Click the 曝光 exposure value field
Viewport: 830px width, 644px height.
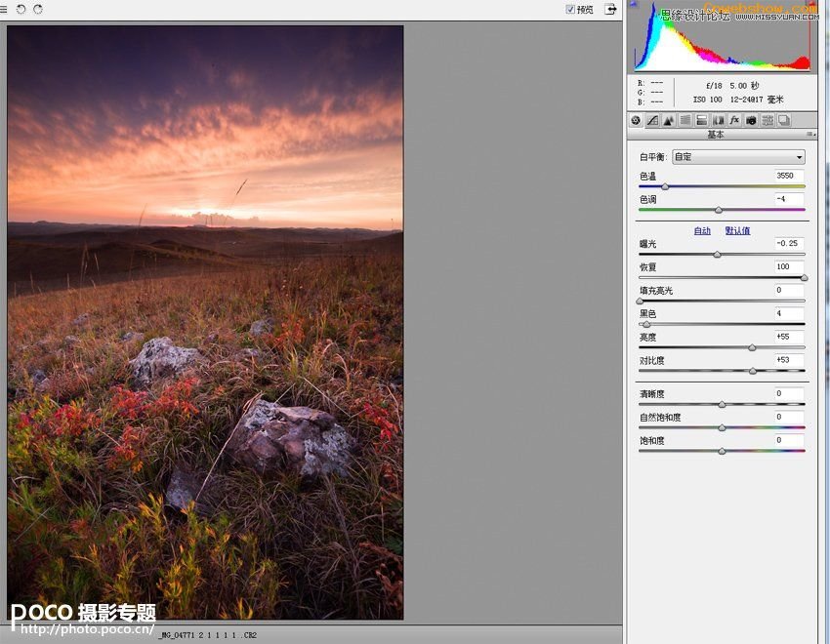(x=788, y=243)
